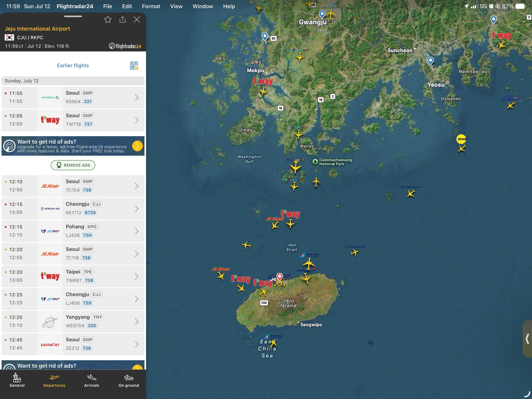This screenshot has width=532, height=399.
Task: Select the Air Busan aircraft on map
Action: point(511,105)
